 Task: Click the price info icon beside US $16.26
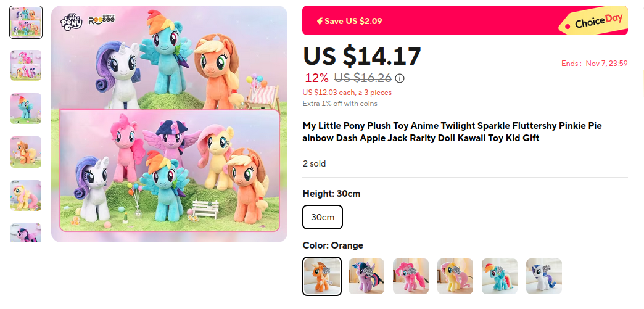[400, 78]
